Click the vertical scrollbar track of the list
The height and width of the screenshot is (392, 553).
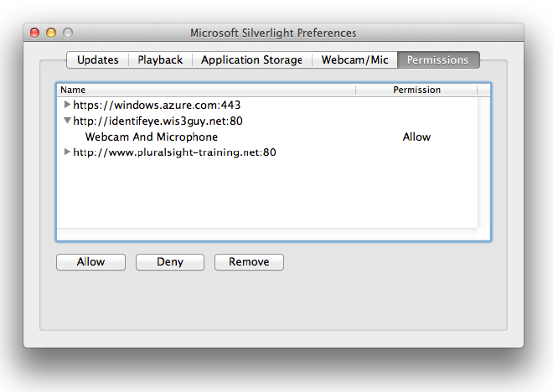tap(484, 162)
